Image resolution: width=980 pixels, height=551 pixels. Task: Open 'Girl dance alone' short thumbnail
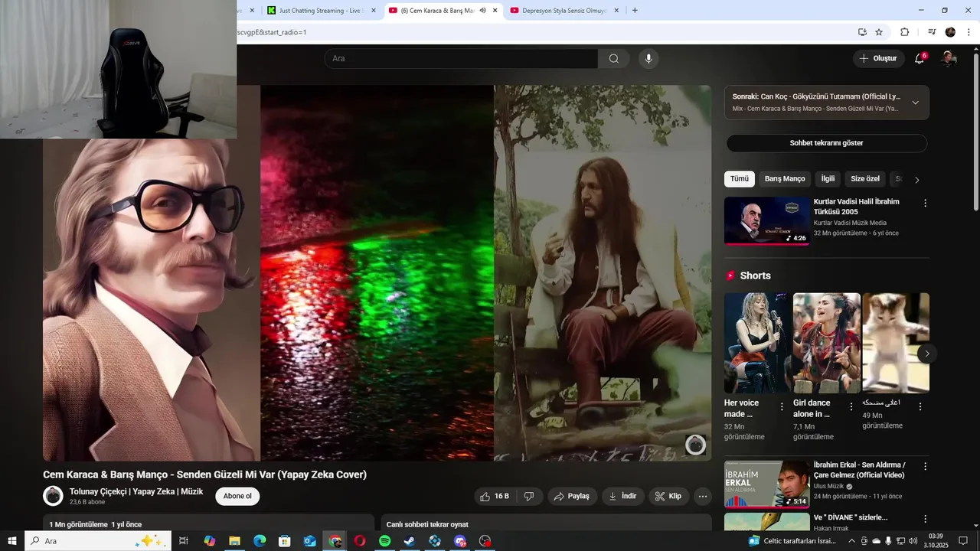(827, 343)
